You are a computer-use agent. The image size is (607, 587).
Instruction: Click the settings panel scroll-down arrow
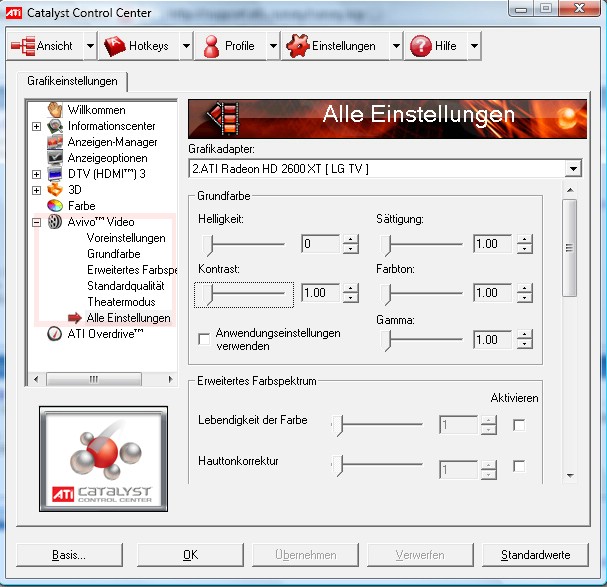(570, 475)
